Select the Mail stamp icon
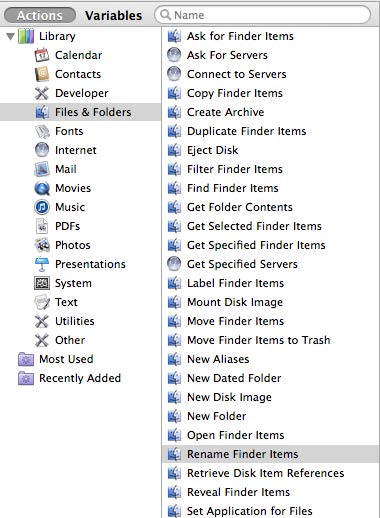 [42, 169]
